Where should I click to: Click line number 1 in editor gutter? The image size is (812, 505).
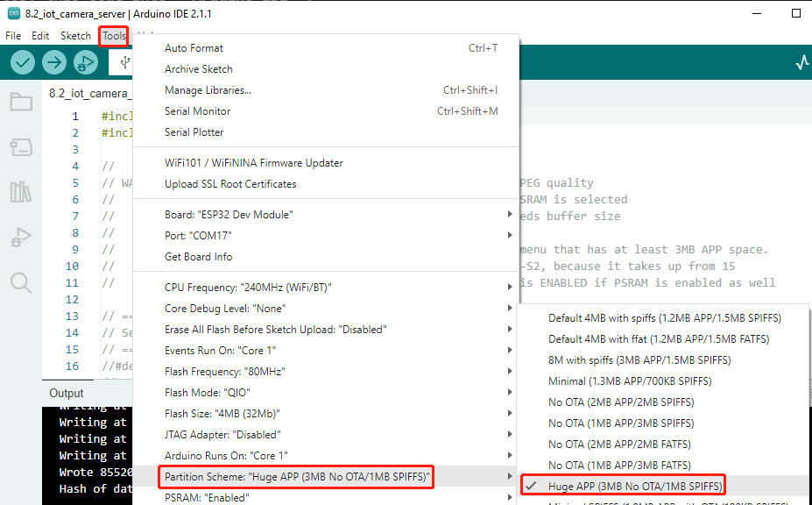(x=75, y=116)
